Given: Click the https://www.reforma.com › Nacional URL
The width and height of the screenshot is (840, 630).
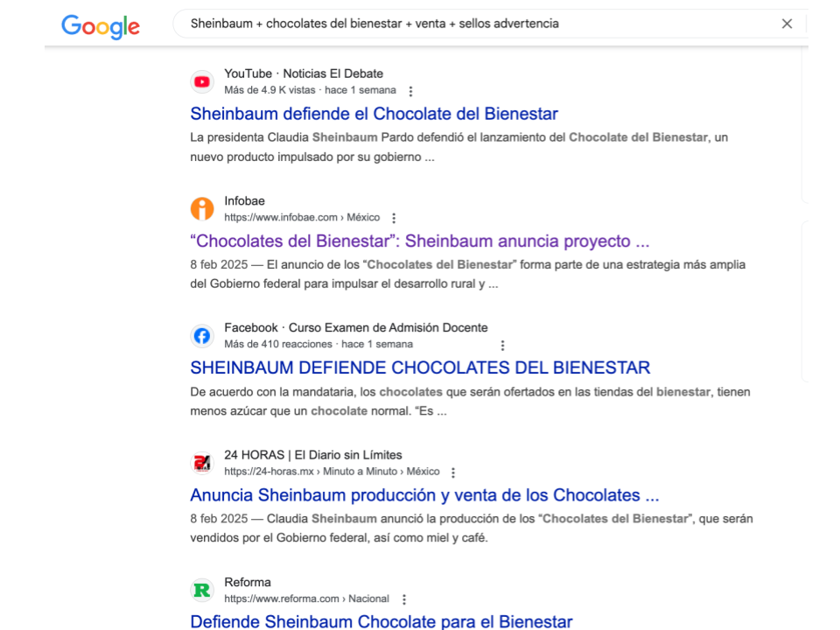Looking at the screenshot, I should point(306,598).
